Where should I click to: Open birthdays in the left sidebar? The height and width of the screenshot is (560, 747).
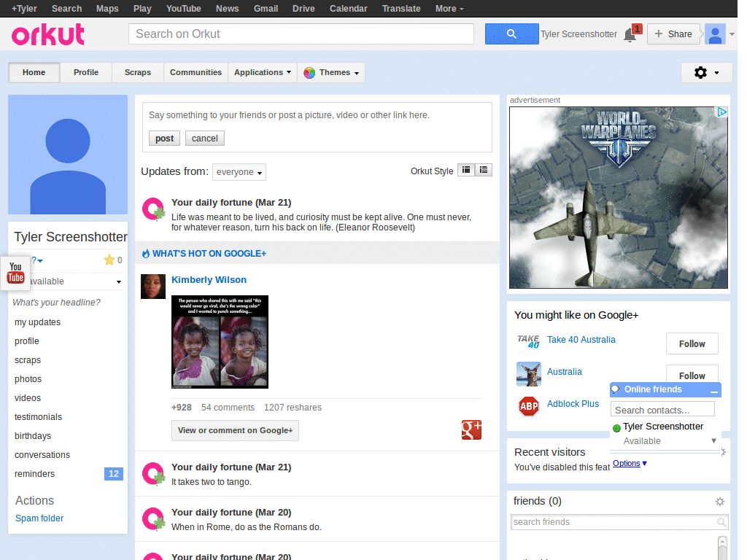coord(32,436)
